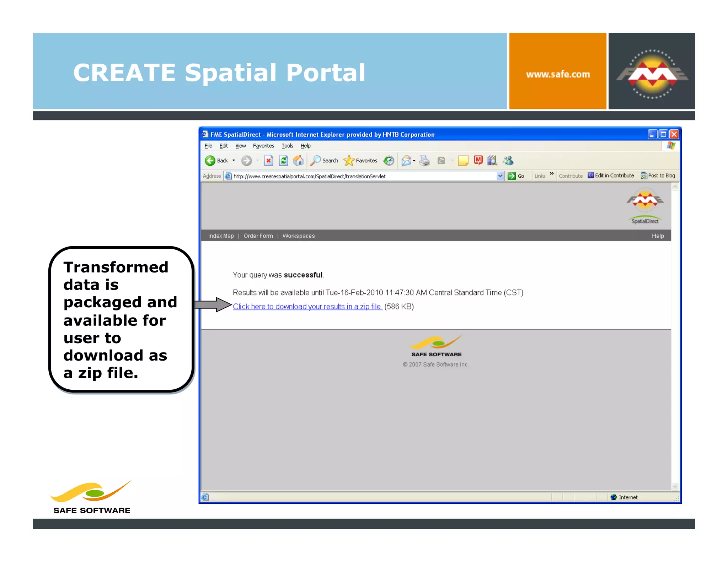Click the gray Forward arrow button
The width and height of the screenshot is (728, 562).
tap(246, 161)
